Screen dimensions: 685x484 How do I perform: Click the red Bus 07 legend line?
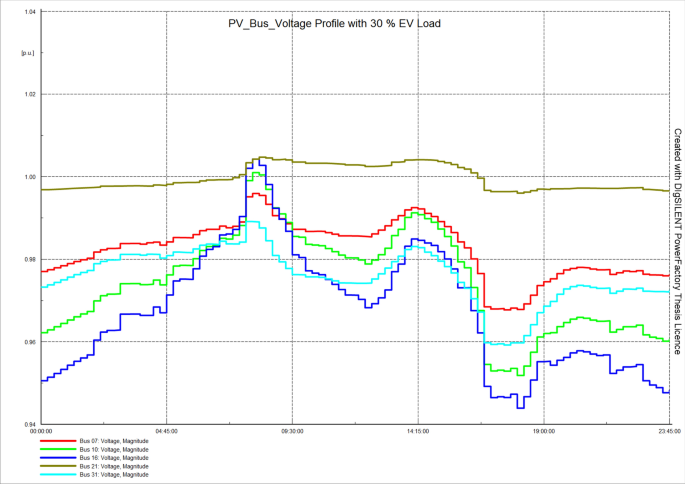click(x=58, y=440)
